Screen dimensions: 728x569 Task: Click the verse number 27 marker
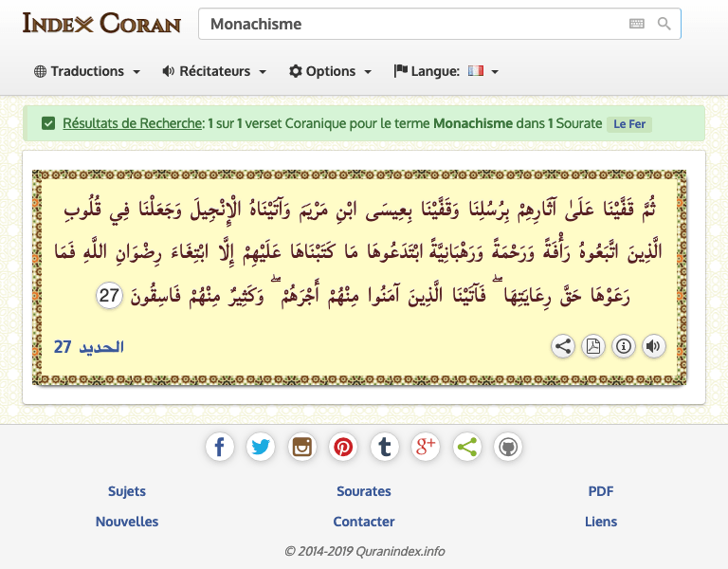110,296
